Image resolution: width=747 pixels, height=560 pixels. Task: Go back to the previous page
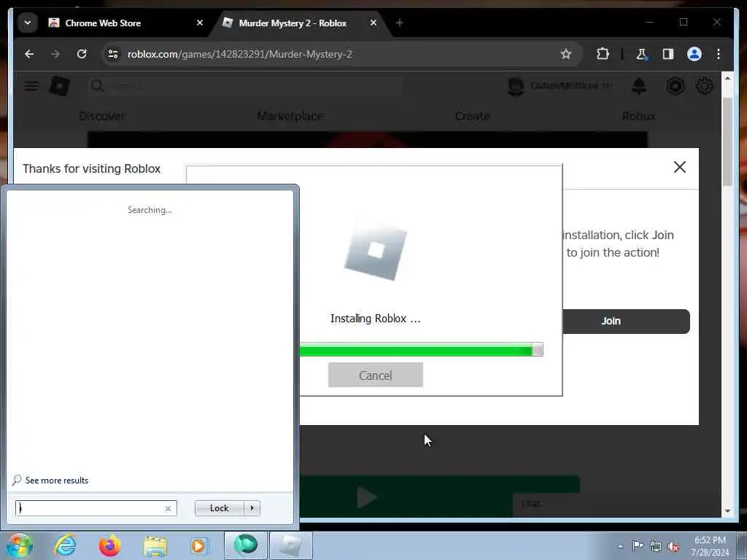pos(29,54)
